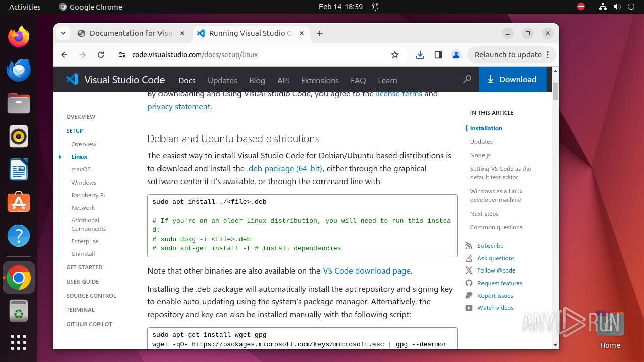Close the Running Visual Studio Code tab

click(302, 33)
